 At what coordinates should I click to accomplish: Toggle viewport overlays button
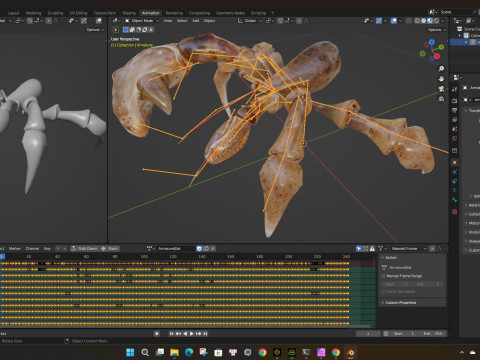point(394,21)
